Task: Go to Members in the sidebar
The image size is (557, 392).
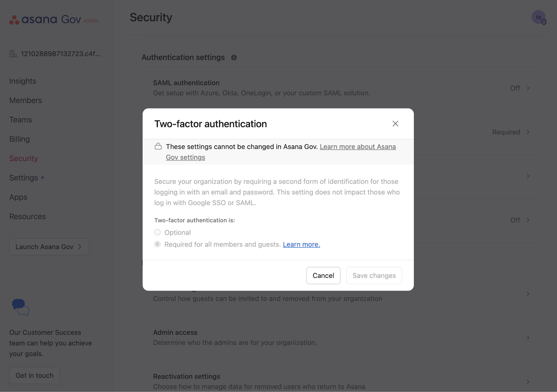Action: click(x=25, y=101)
